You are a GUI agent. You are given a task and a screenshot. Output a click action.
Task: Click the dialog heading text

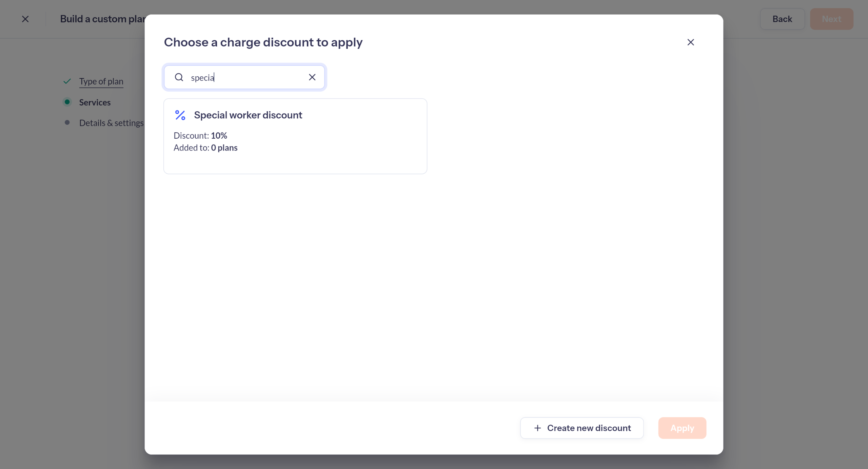(263, 42)
